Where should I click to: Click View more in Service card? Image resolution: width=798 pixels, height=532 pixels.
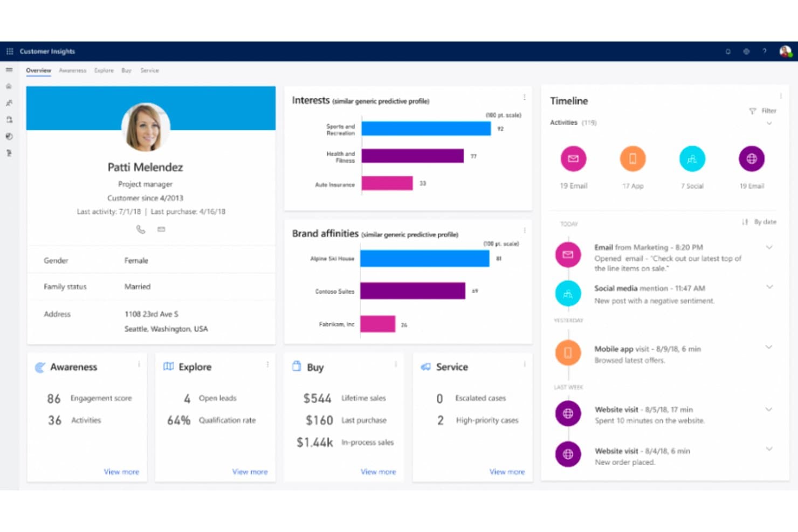point(507,472)
